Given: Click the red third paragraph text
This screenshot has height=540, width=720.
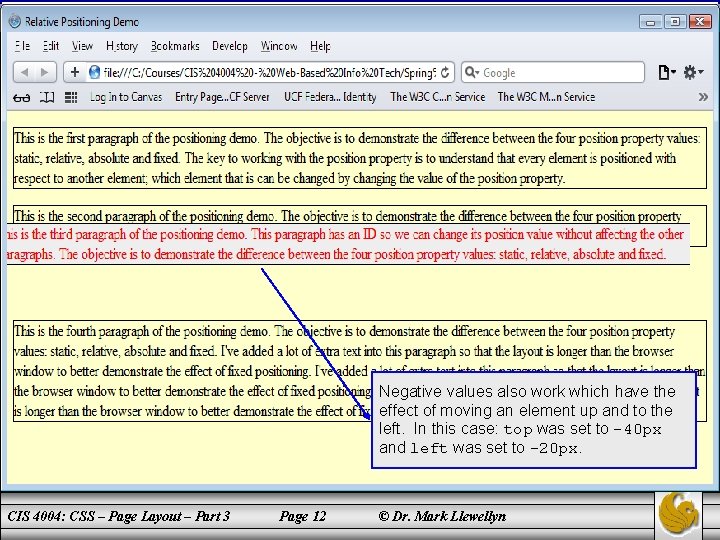Looking at the screenshot, I should (x=349, y=244).
